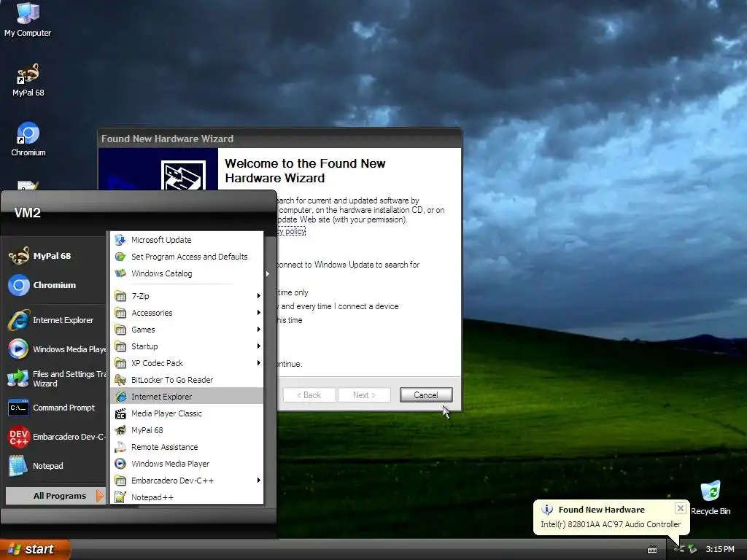Image resolution: width=747 pixels, height=560 pixels.
Task: Click Remote Assistance icon in programs list
Action: click(120, 447)
